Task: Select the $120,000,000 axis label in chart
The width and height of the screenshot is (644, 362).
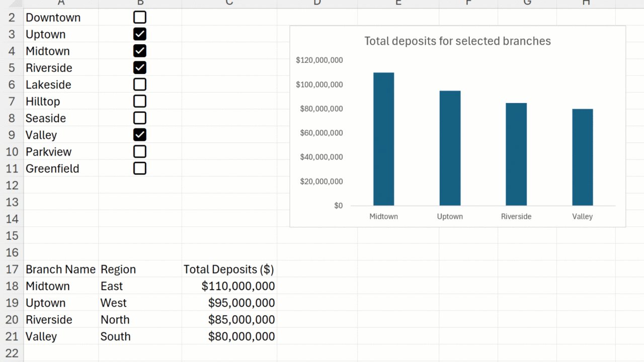Action: point(319,60)
